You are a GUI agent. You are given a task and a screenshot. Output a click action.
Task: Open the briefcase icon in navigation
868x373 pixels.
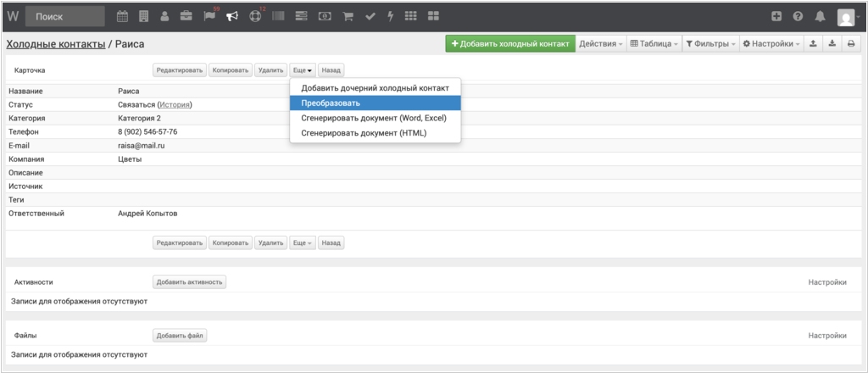(x=186, y=16)
